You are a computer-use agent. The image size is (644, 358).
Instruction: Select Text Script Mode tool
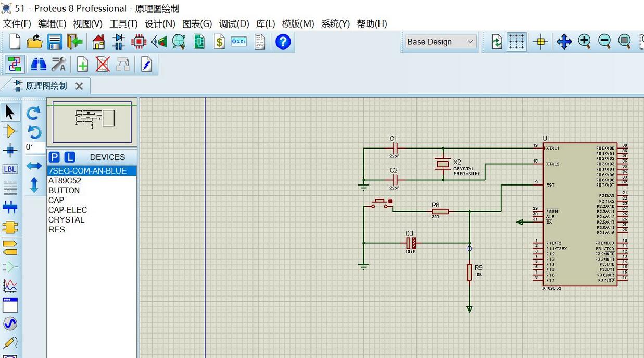10,188
